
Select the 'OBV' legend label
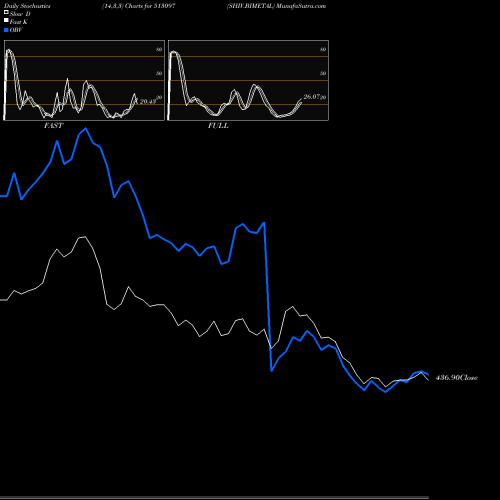coord(16,30)
